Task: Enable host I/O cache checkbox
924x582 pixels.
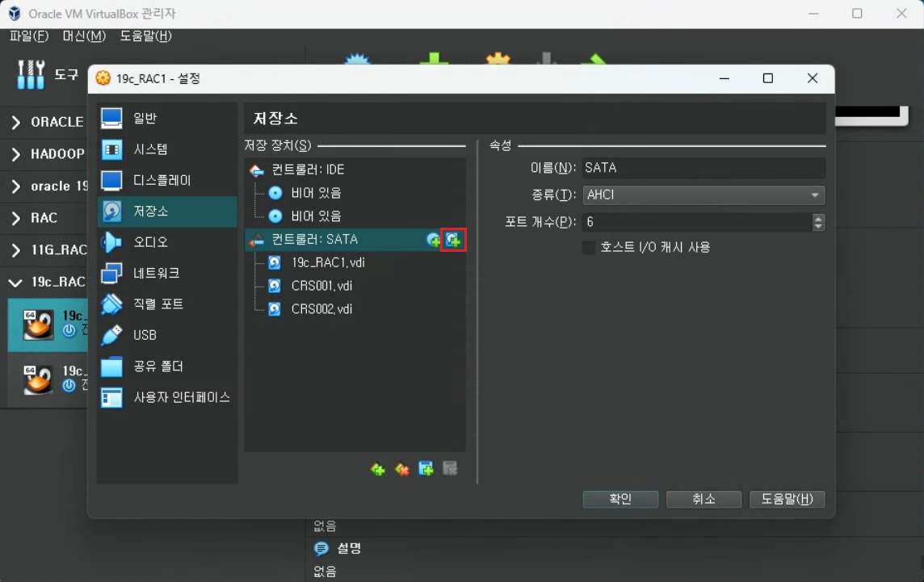Action: 589,247
